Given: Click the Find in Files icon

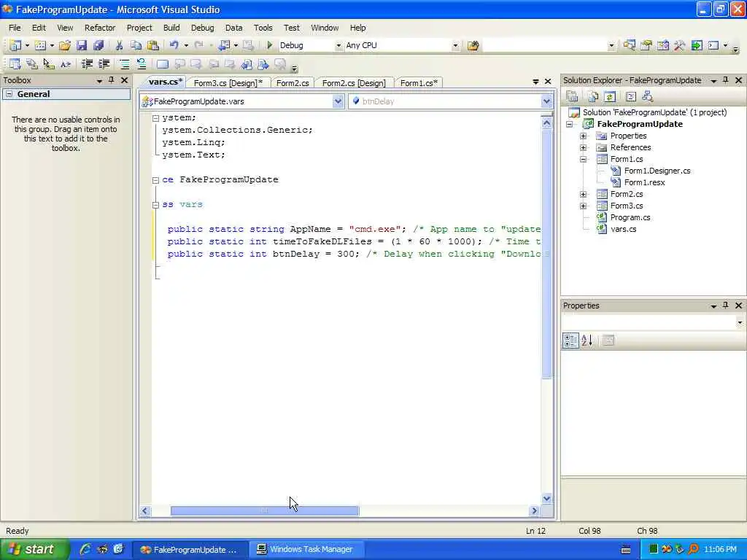Looking at the screenshot, I should [473, 46].
